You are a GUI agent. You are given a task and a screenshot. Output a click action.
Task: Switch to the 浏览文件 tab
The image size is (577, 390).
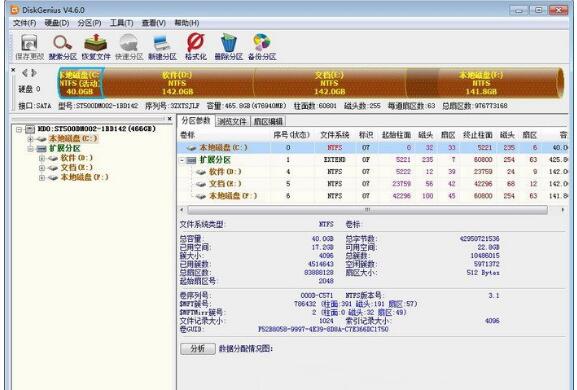(x=232, y=121)
